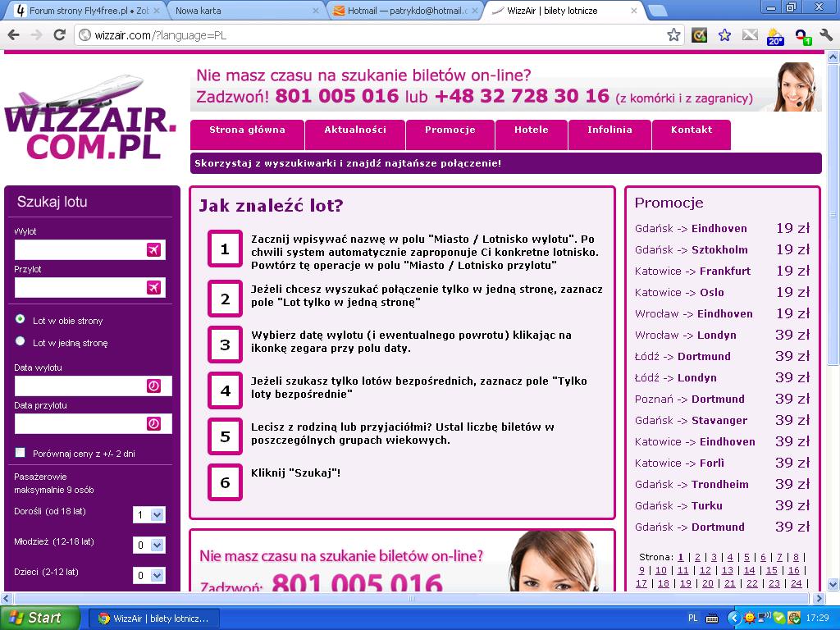Go to promotions page 24

pos(796,583)
